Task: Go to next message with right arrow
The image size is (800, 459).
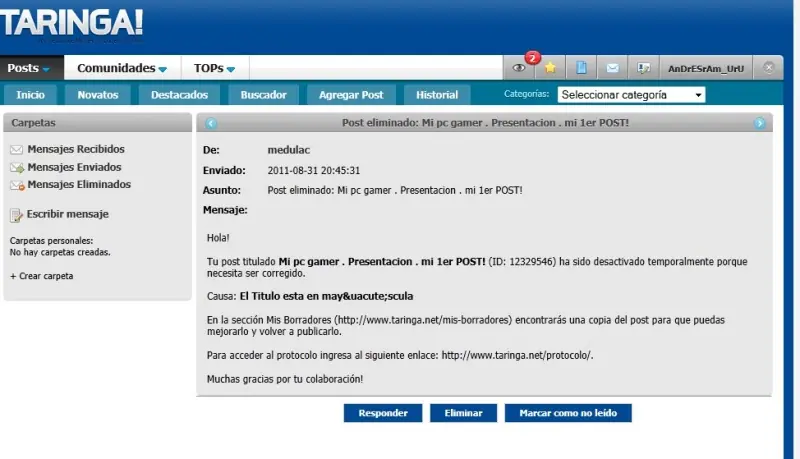Action: pyautogui.click(x=760, y=123)
